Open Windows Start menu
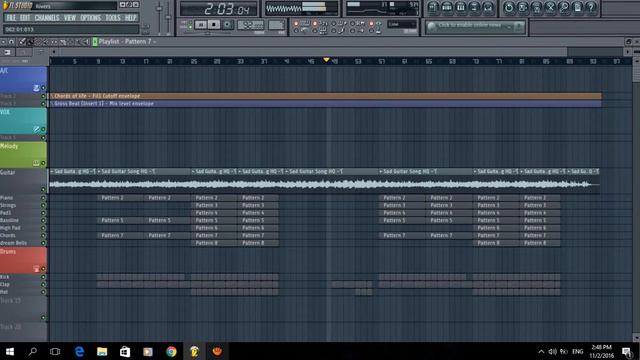The width and height of the screenshot is (640, 360). click(x=10, y=351)
